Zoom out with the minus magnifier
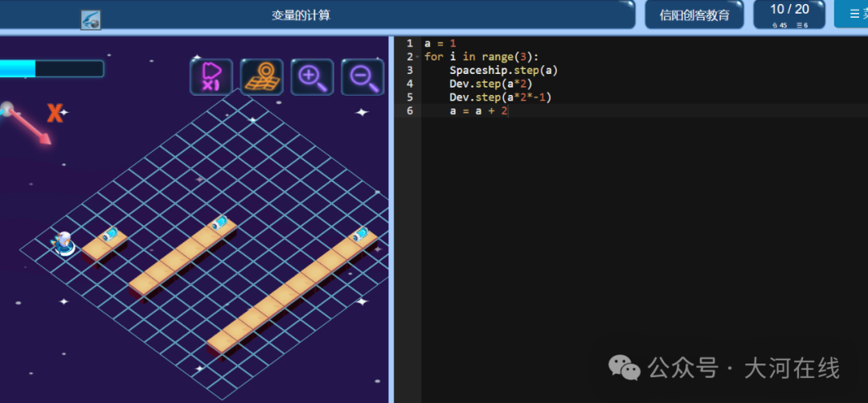The width and height of the screenshot is (868, 403). [362, 76]
